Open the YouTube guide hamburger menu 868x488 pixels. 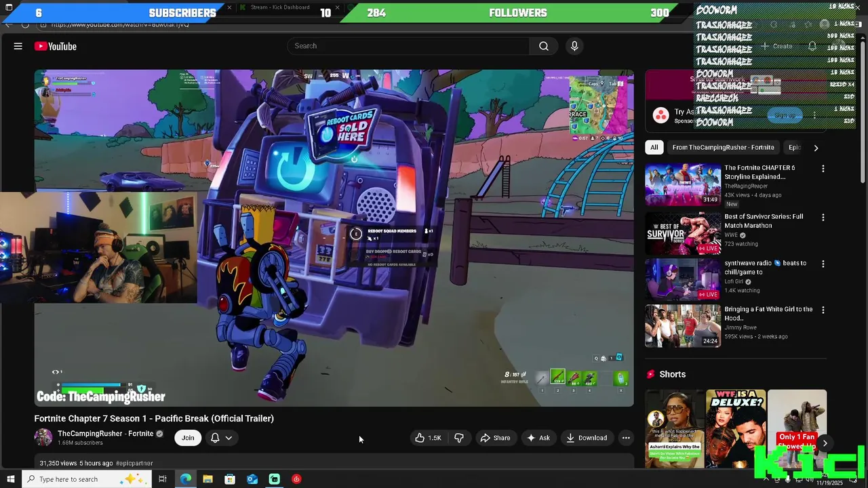click(18, 46)
